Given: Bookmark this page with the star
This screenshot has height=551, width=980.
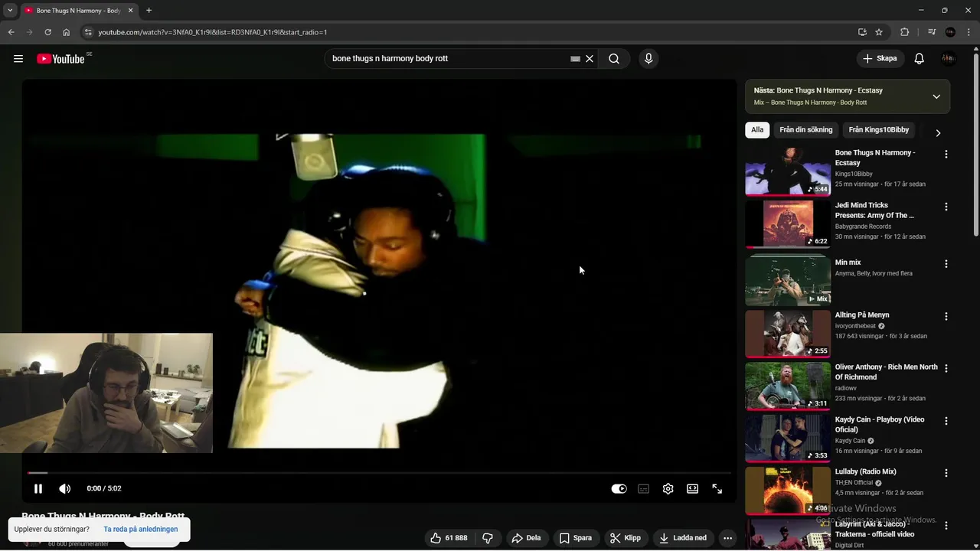Looking at the screenshot, I should click(x=879, y=32).
